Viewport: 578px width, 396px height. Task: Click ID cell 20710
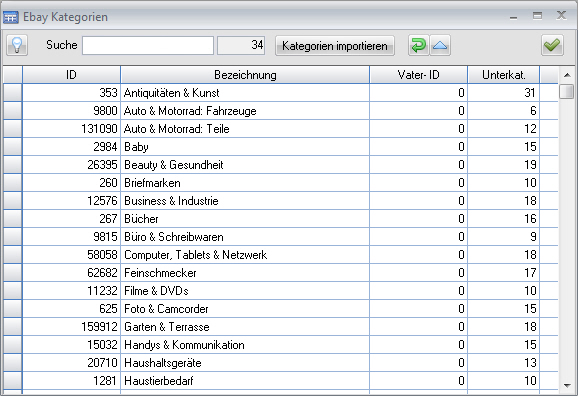click(x=72, y=363)
